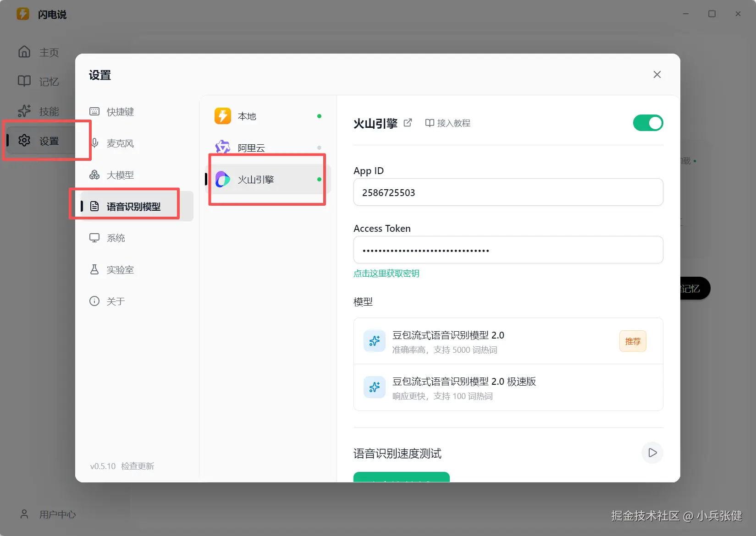Toggle the 火山引擎 enable switch off

(648, 123)
